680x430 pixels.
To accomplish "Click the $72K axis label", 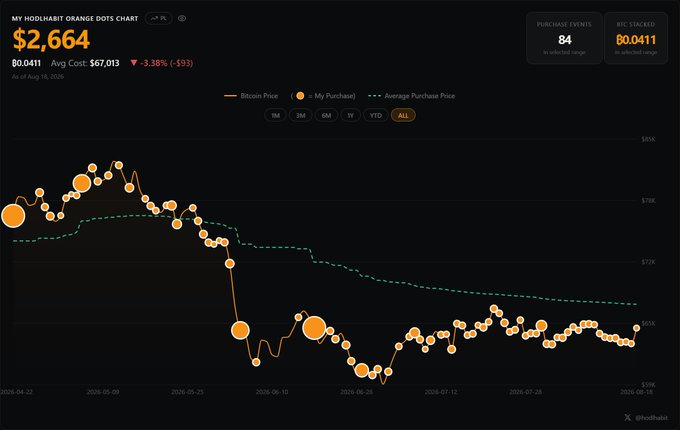I will [x=648, y=262].
